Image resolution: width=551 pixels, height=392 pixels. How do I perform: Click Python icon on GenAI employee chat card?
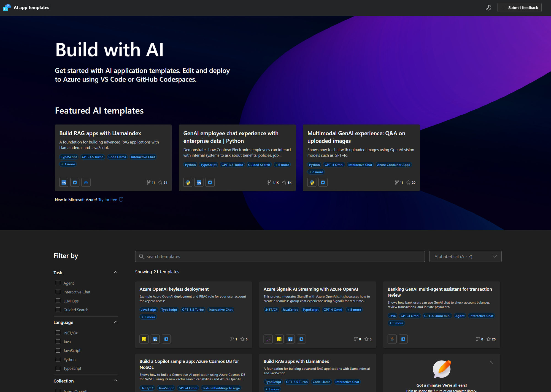(x=188, y=182)
